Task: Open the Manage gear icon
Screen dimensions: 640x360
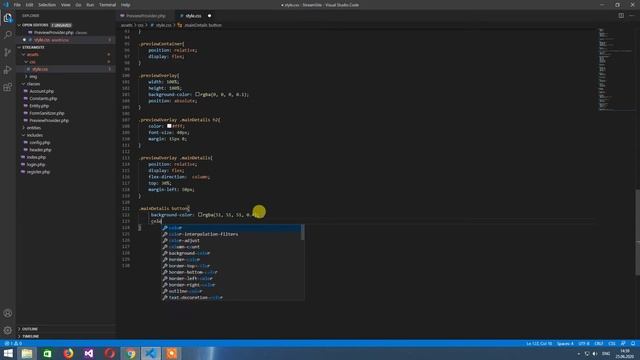Action: 8,330
